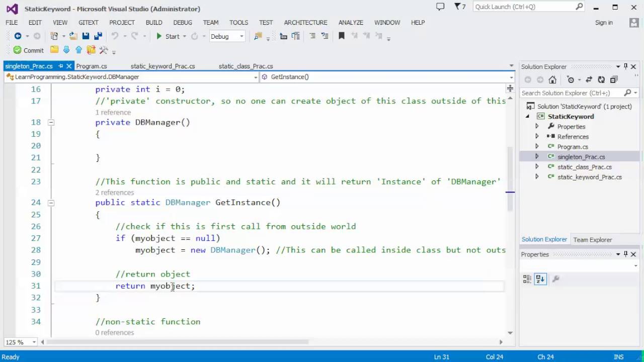Click the Navigate Backward arrow icon
This screenshot has width=644, height=362.
pyautogui.click(x=18, y=36)
